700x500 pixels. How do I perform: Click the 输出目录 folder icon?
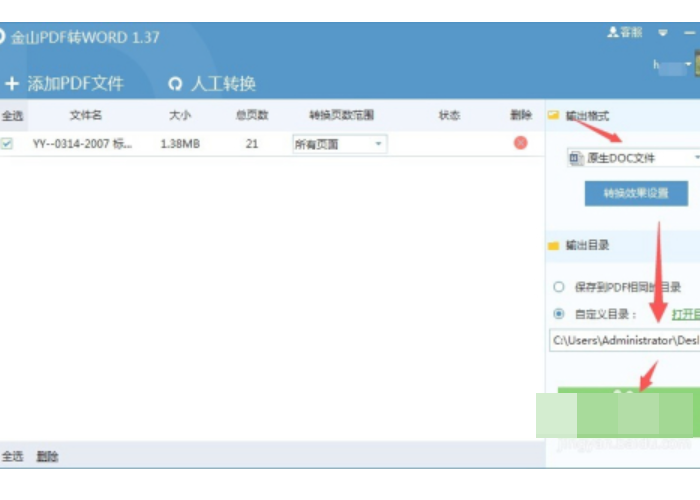553,246
